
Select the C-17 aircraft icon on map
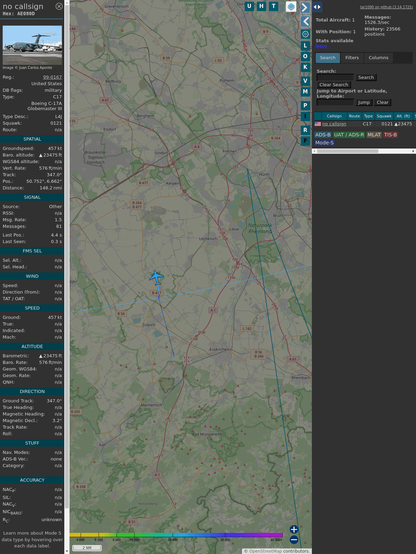coord(156,277)
